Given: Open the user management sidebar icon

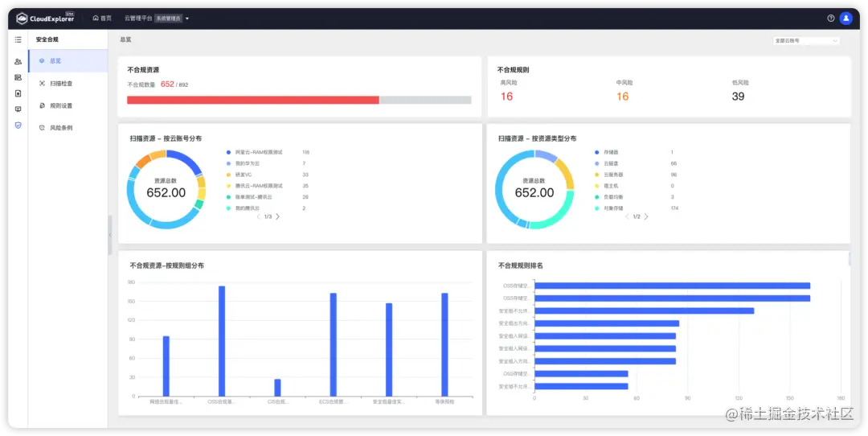Looking at the screenshot, I should [x=18, y=61].
